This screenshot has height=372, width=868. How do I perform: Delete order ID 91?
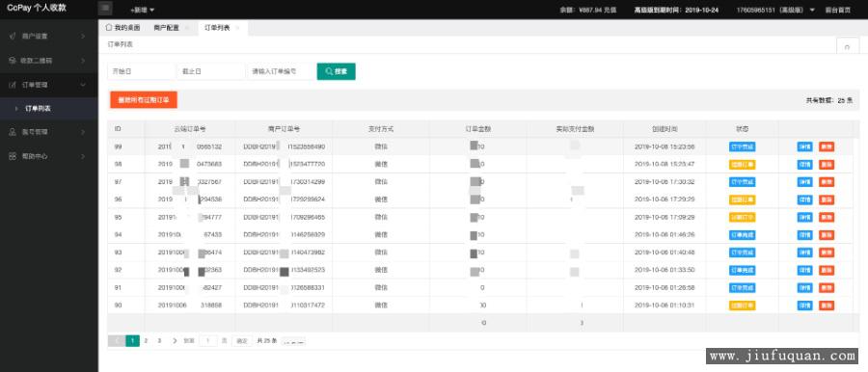[827, 288]
